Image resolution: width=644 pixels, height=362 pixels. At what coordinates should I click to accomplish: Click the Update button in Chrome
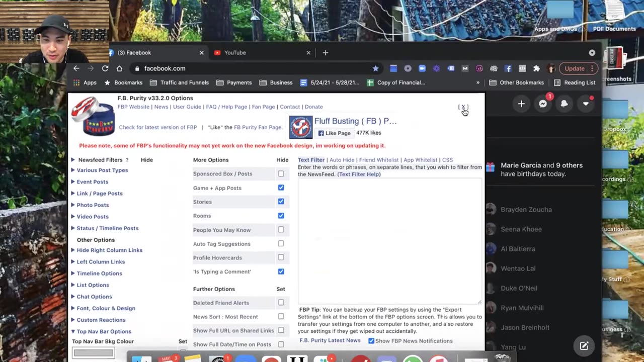tap(575, 68)
